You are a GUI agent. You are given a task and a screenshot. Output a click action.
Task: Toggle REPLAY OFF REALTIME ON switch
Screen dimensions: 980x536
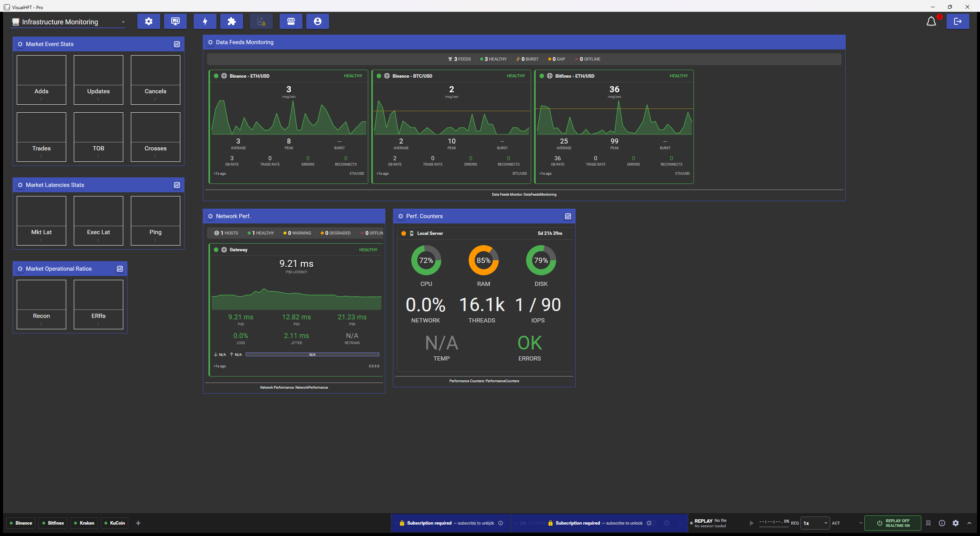[x=892, y=523]
